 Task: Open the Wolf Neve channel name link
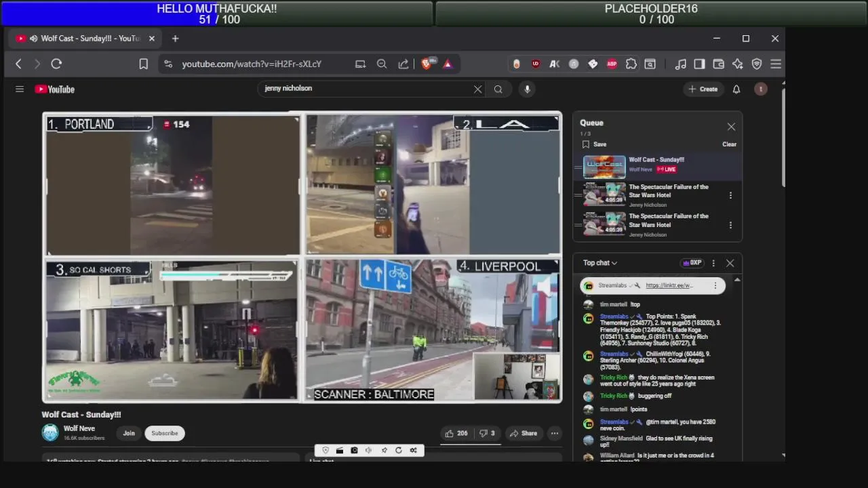[x=79, y=428]
